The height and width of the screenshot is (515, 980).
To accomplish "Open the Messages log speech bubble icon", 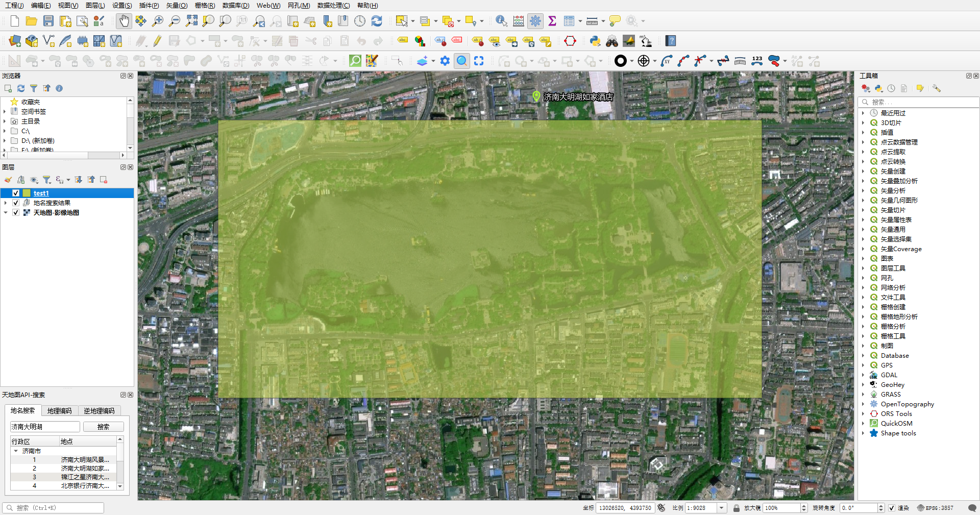I will pos(972,508).
